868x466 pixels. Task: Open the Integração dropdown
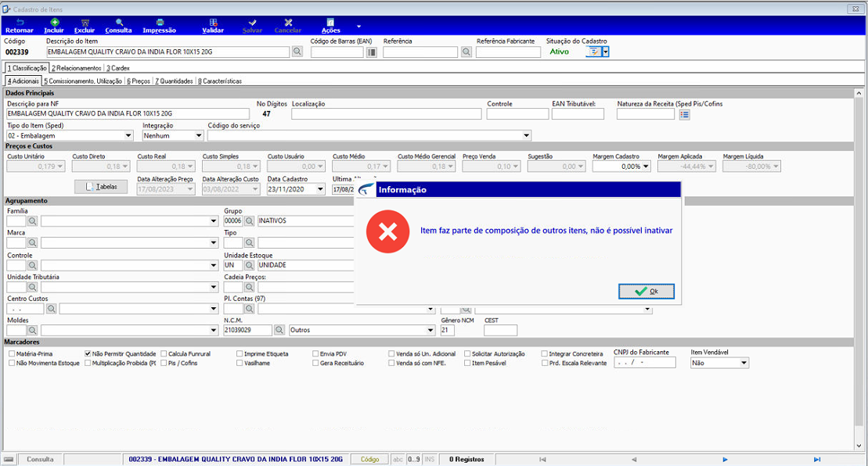(x=199, y=135)
